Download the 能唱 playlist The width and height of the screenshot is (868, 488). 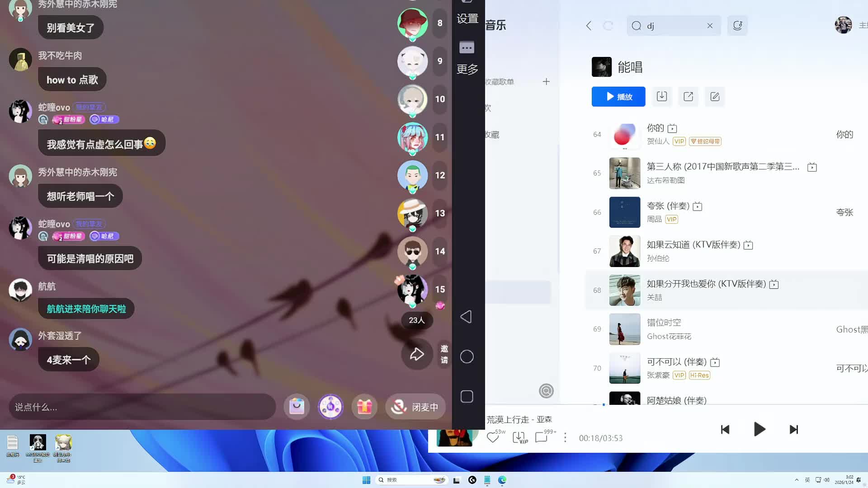[662, 96]
